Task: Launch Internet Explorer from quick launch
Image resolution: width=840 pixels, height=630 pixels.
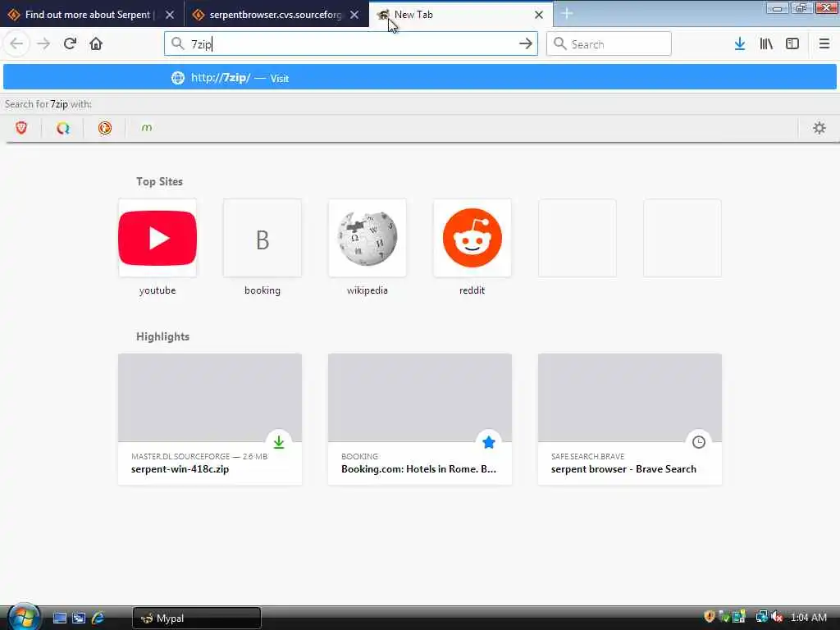Action: click(x=98, y=618)
